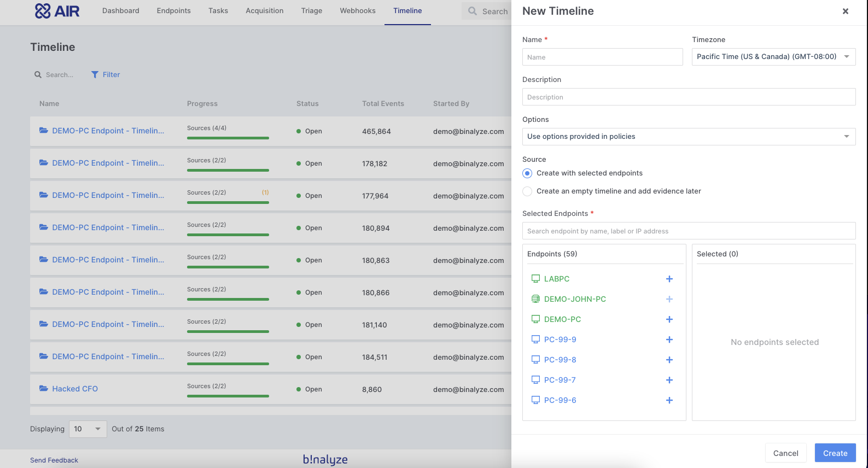Image resolution: width=868 pixels, height=468 pixels.
Task: Click the PC-99-6 plus icon
Action: (x=669, y=400)
